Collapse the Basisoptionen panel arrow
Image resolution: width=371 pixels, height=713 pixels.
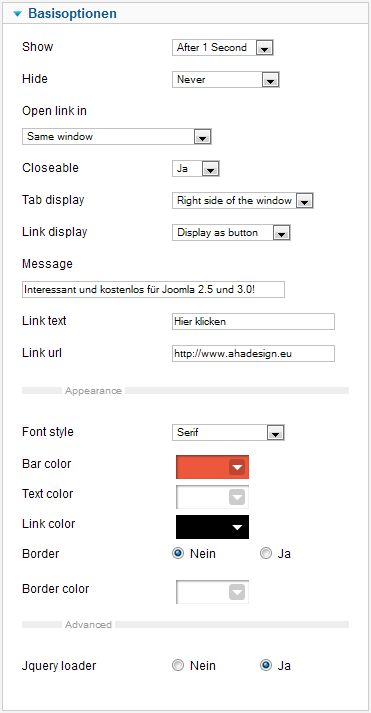tap(17, 14)
